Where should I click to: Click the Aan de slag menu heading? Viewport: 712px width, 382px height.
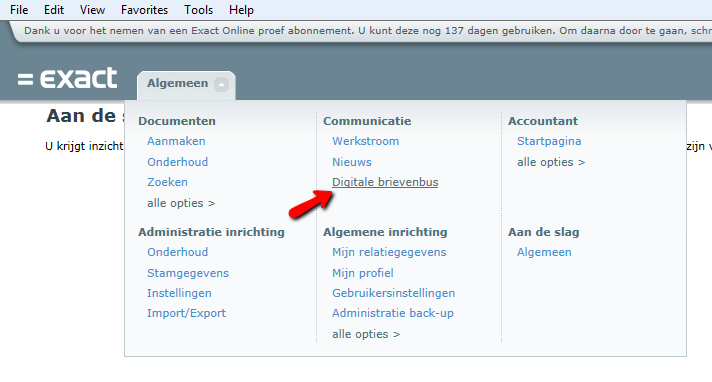click(544, 232)
